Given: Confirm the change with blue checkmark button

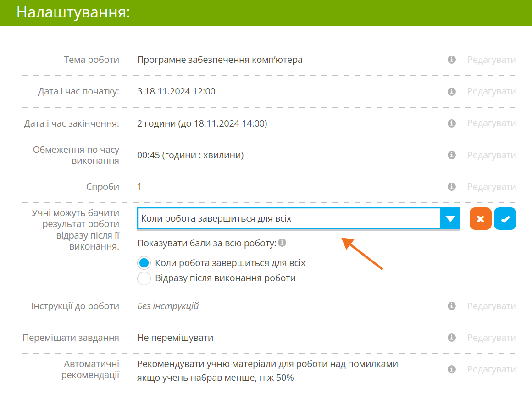Looking at the screenshot, I should (x=505, y=219).
